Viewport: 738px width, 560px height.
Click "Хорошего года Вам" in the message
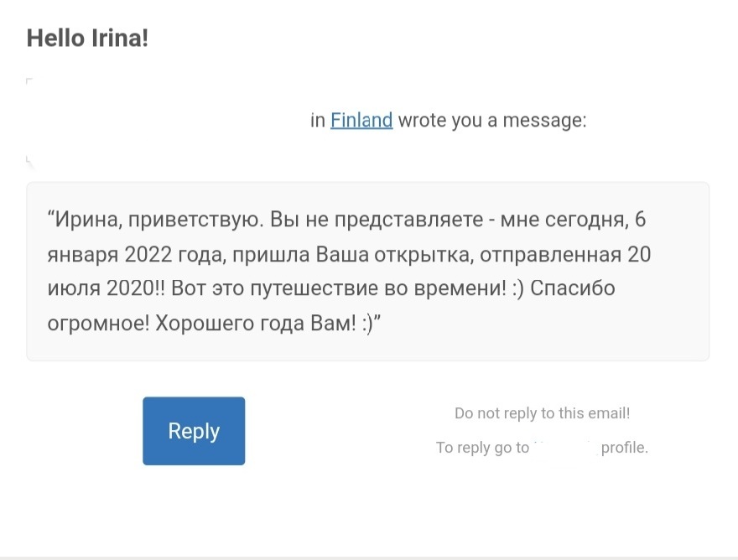pyautogui.click(x=256, y=324)
